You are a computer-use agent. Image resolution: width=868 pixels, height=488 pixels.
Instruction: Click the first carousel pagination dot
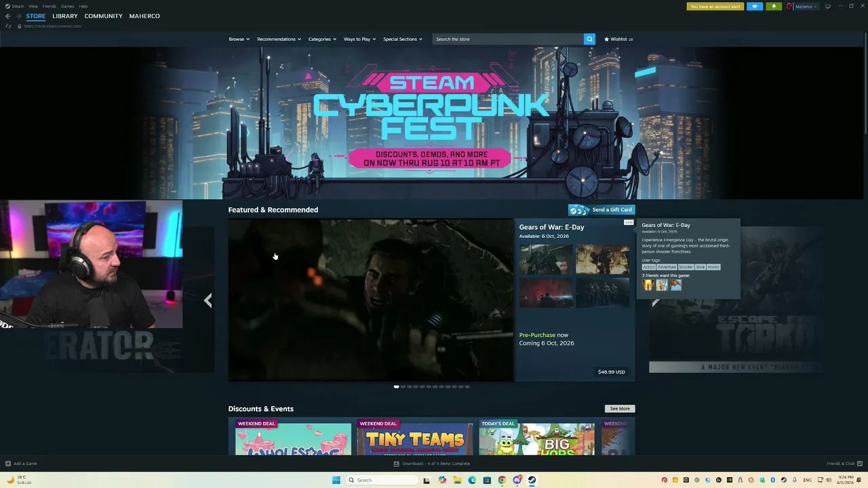coord(396,387)
